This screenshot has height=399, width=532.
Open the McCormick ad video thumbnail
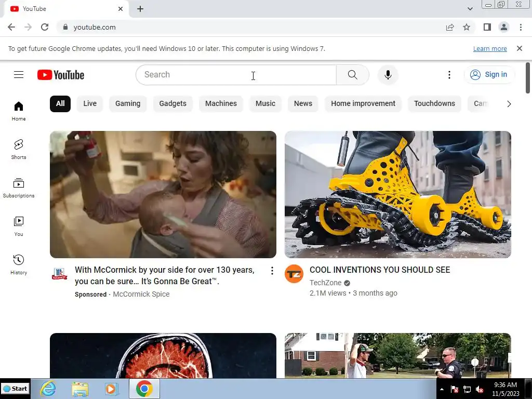coord(163,194)
